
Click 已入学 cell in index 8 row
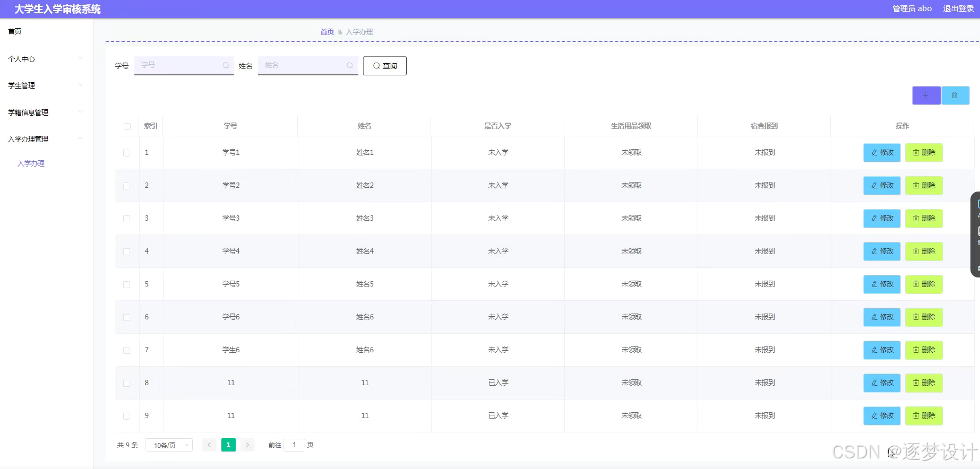[x=498, y=383]
